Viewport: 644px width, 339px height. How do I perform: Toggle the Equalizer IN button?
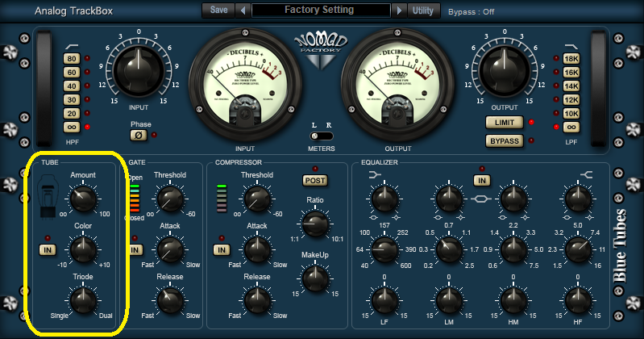pyautogui.click(x=482, y=180)
